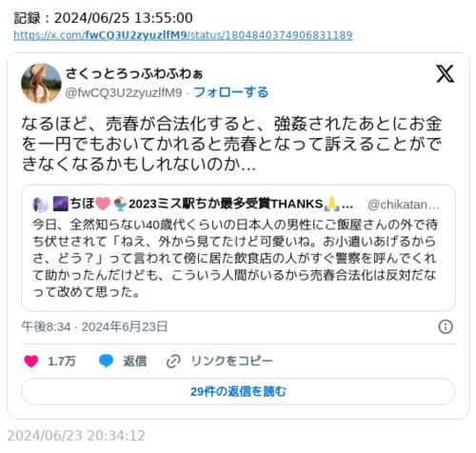
Task: Open timestamp 午後8:34 · 2024年6月23日
Action: pyautogui.click(x=94, y=326)
